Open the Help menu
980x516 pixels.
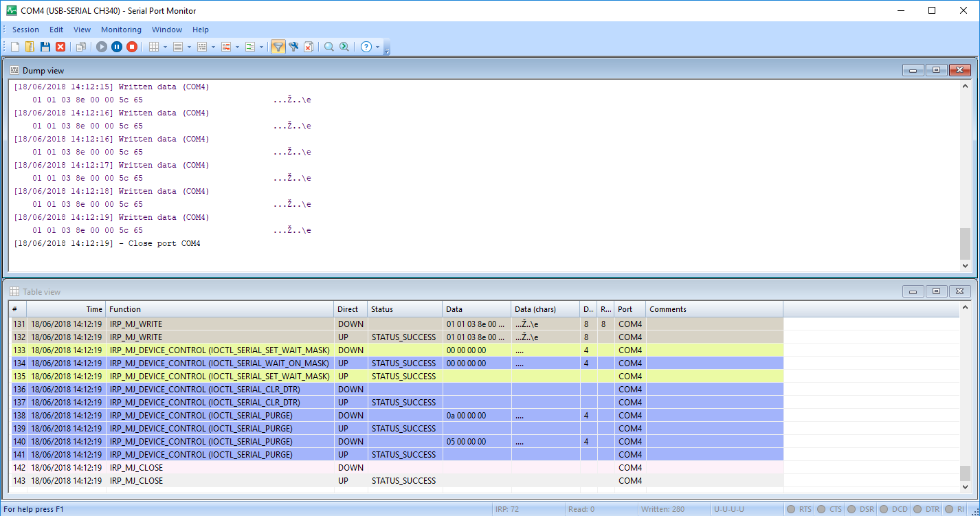(201, 30)
